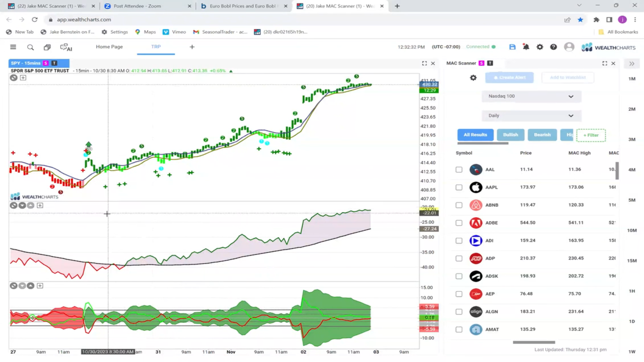Screen dimensions: 644x362
Task: Add indicator to the price chart pane
Action: (x=23, y=78)
